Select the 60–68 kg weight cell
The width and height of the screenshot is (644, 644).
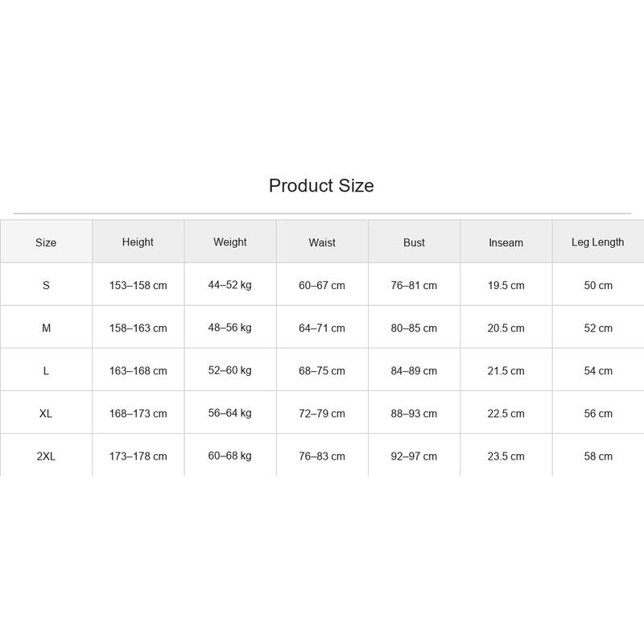point(230,456)
